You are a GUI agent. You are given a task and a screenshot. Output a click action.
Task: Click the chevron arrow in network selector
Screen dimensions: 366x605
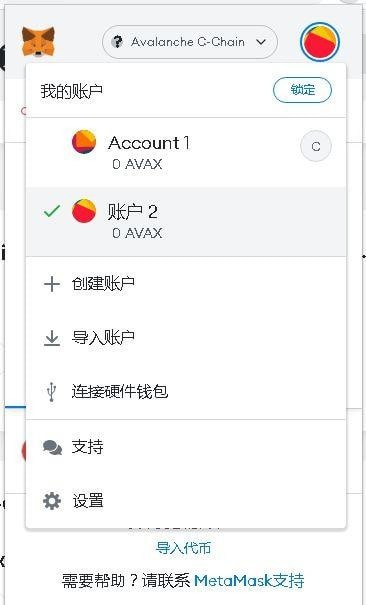tap(261, 42)
